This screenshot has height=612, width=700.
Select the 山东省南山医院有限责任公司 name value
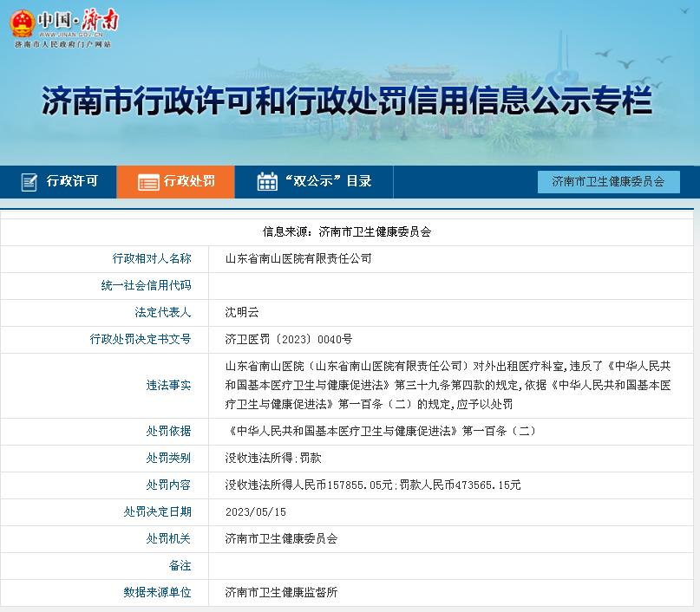(299, 258)
